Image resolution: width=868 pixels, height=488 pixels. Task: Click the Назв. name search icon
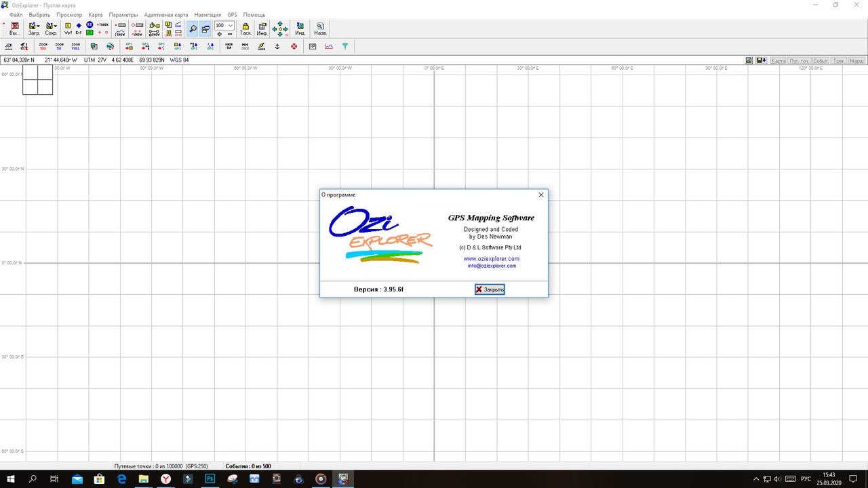tap(320, 28)
